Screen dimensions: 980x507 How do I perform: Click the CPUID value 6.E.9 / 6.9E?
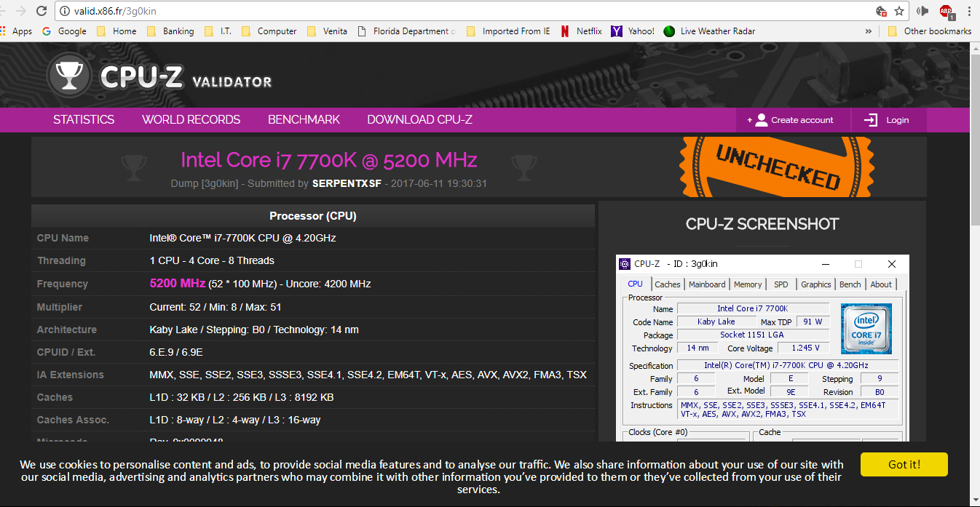[x=176, y=352]
